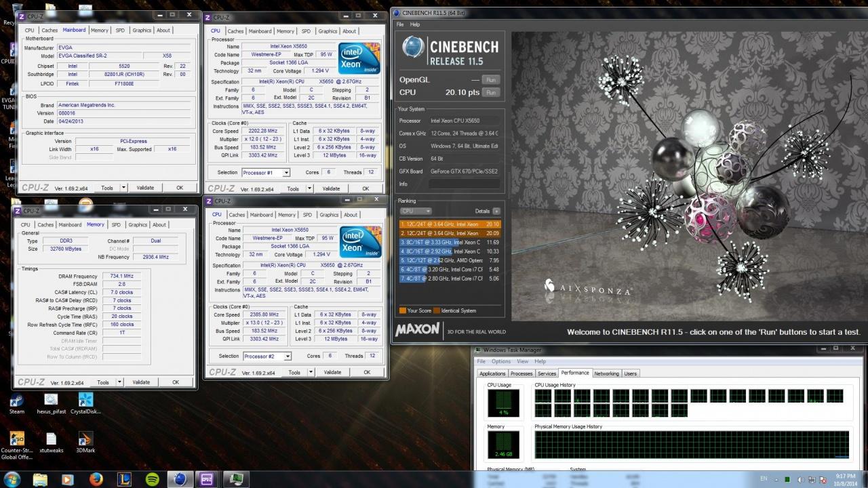The height and width of the screenshot is (488, 868).
Task: Expand Tools arrow in the Processor #1 CPU-Z window
Action: [310, 188]
